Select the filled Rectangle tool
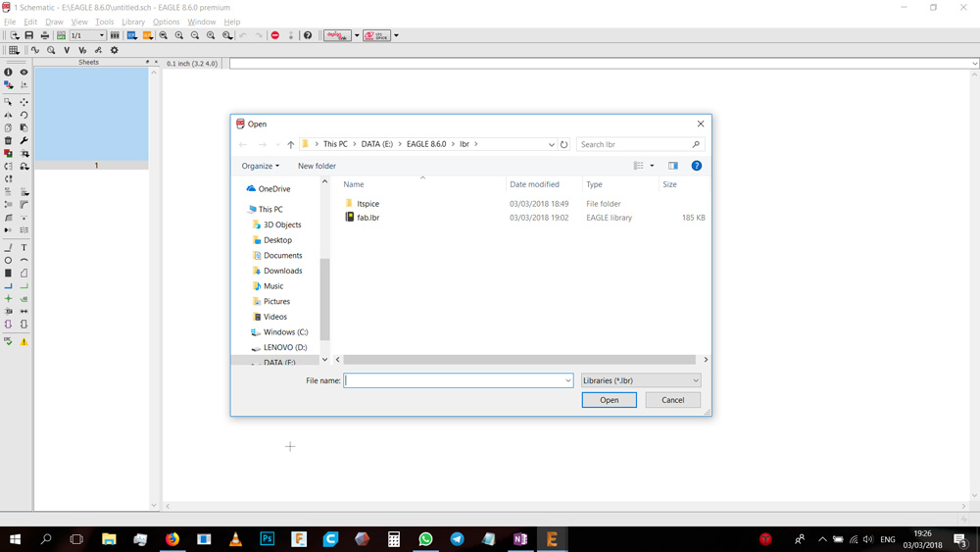Image resolution: width=980 pixels, height=552 pixels. click(x=8, y=274)
